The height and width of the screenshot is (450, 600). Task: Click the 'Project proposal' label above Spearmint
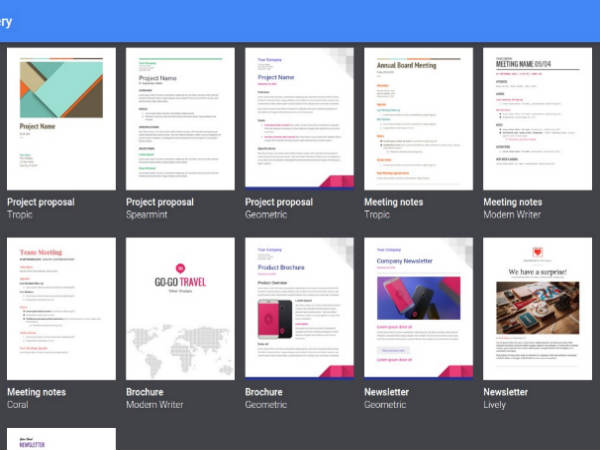(x=160, y=202)
